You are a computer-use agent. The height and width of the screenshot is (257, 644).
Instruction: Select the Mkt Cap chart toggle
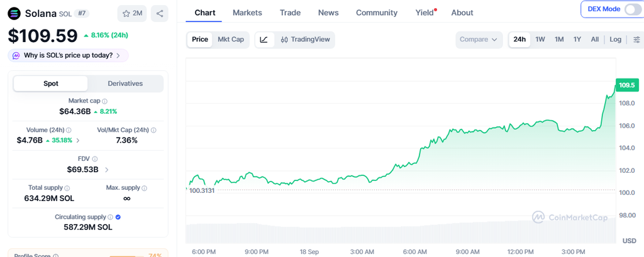(231, 40)
